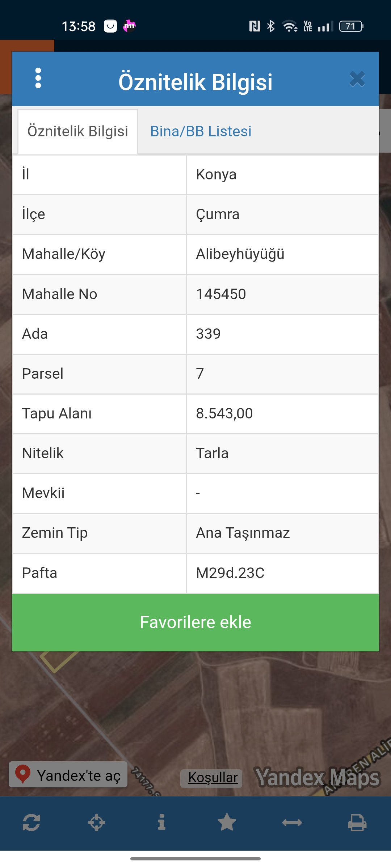Tap the crosshair location icon
Image resolution: width=391 pixels, height=868 pixels.
[97, 823]
